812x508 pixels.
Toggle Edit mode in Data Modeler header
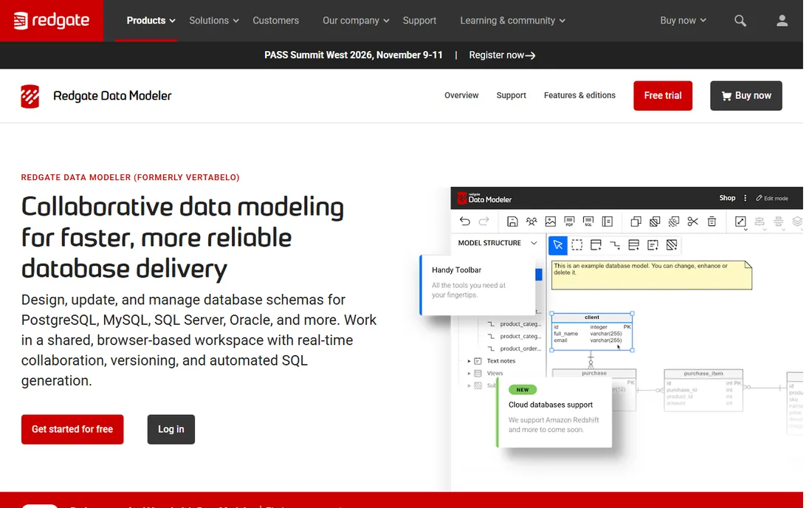point(771,199)
